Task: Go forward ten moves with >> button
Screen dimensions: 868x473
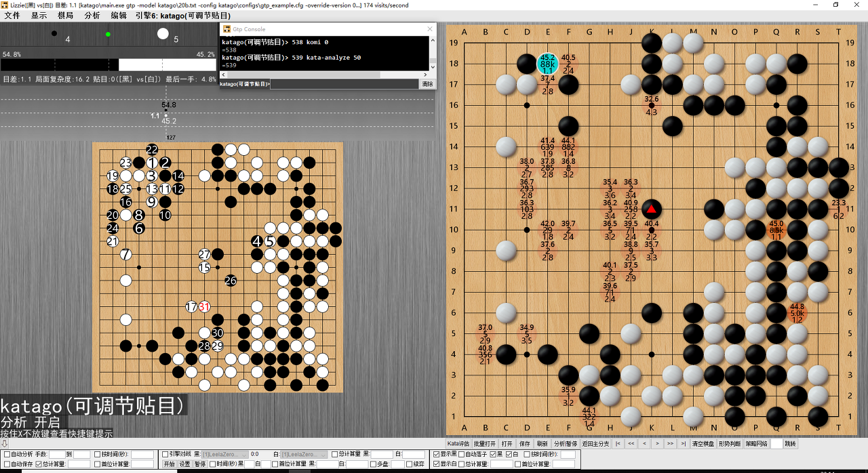Action: pos(670,443)
